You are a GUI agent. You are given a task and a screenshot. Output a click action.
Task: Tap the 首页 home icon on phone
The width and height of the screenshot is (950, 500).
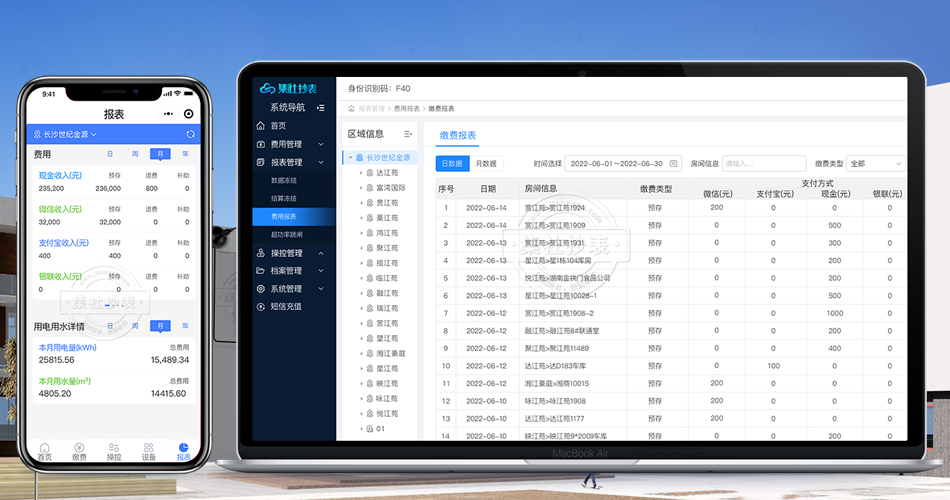pos(44,449)
